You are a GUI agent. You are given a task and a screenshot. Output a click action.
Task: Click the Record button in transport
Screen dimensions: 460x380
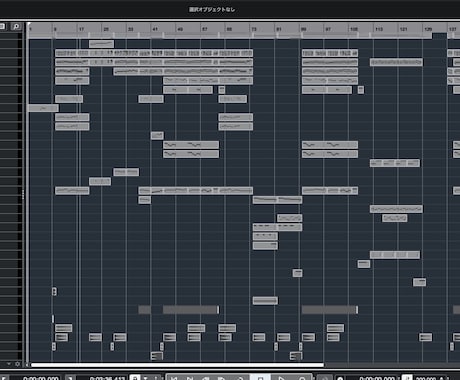[302, 378]
